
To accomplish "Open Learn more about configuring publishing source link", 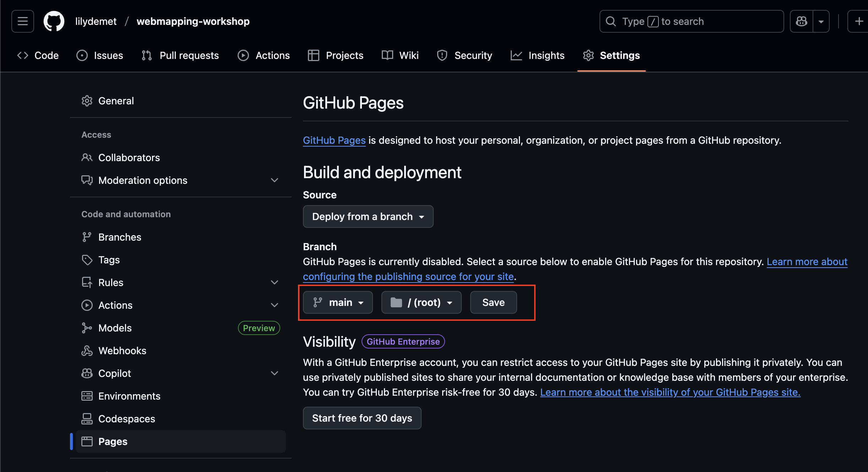I will 408,277.
